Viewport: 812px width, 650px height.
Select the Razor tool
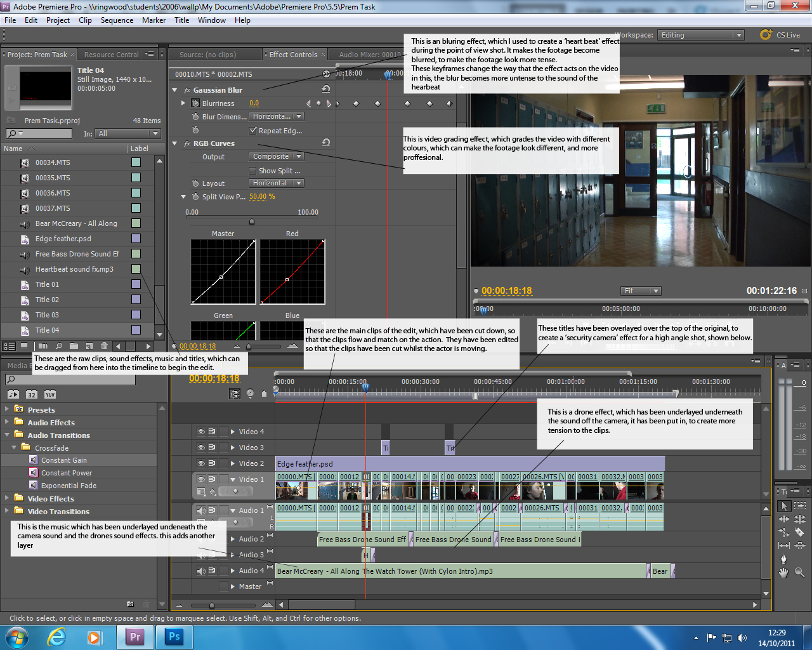(x=800, y=532)
